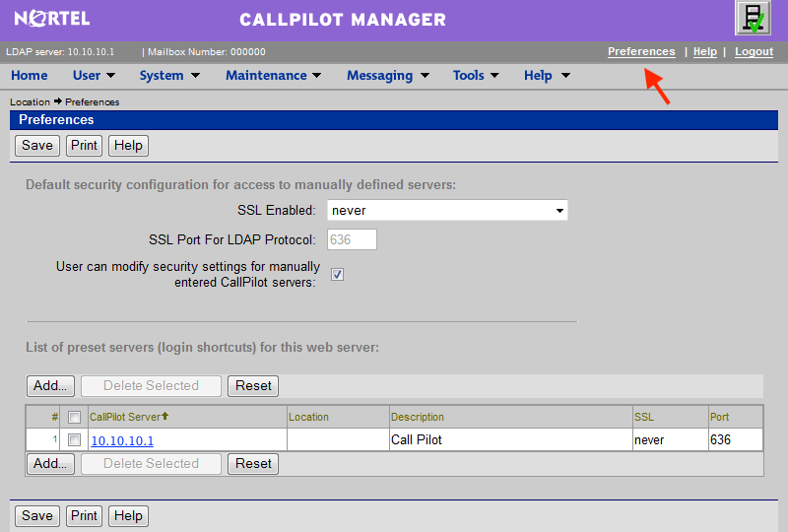
Task: Expand the Help menu in navigation bar
Action: point(547,76)
